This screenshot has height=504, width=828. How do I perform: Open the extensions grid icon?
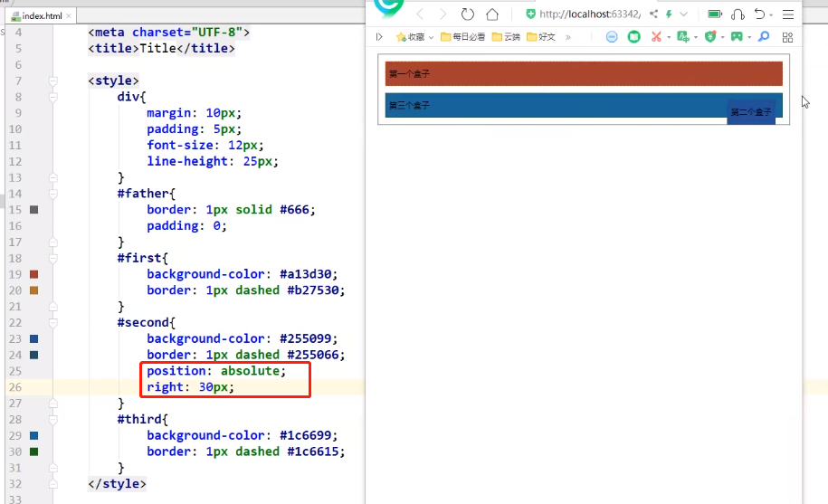788,37
